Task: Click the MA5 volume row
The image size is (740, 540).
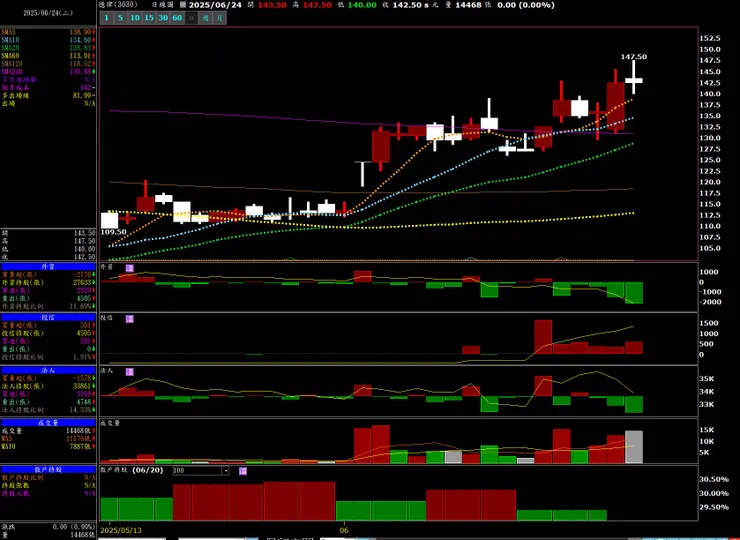Action: (48, 439)
